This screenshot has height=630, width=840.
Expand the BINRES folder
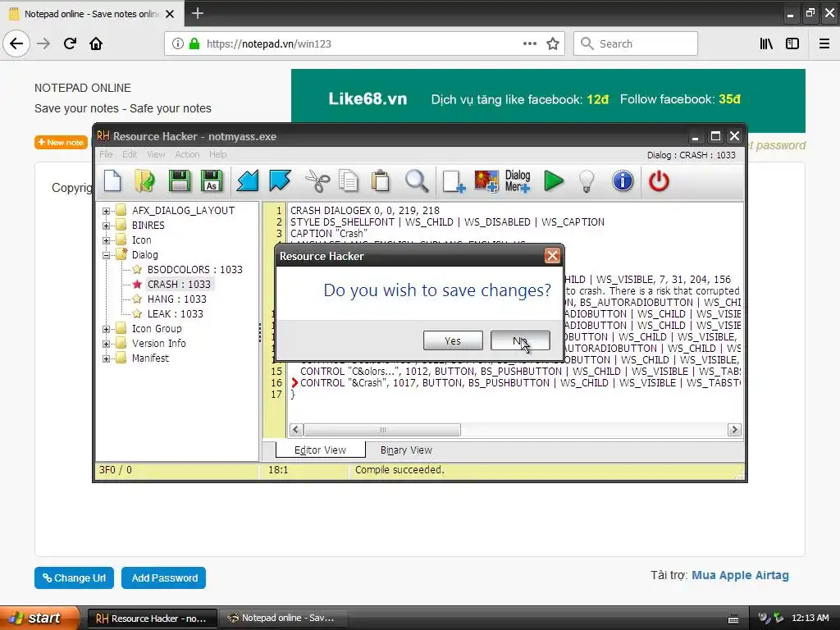106,226
